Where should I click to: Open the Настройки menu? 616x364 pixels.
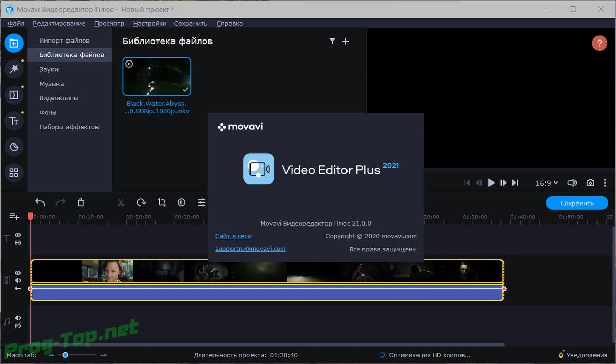click(150, 23)
